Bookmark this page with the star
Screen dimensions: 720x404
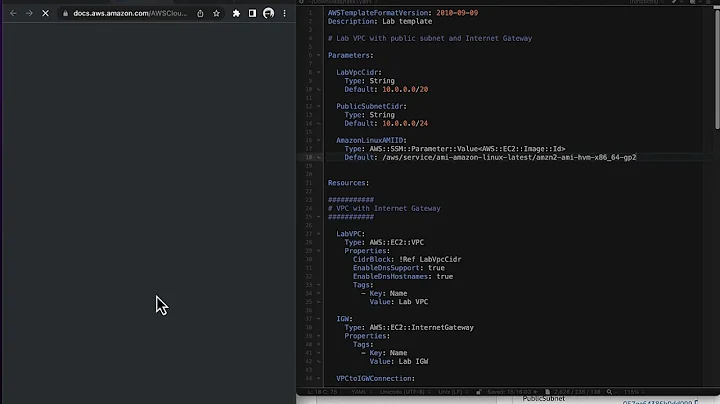point(216,13)
